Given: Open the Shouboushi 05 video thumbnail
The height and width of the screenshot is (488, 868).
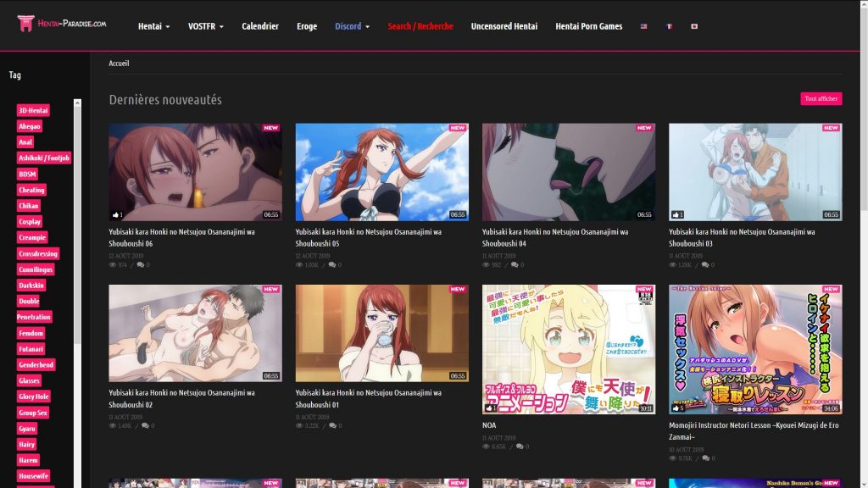Looking at the screenshot, I should 382,172.
